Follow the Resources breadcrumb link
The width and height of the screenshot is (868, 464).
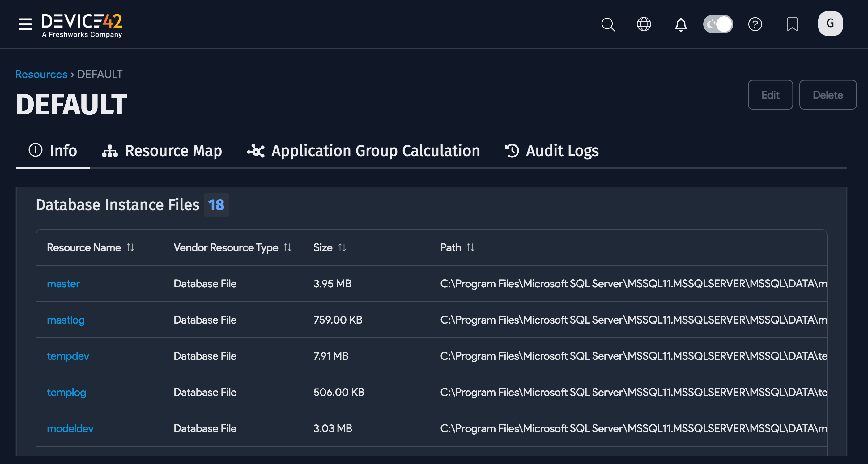[x=41, y=74]
